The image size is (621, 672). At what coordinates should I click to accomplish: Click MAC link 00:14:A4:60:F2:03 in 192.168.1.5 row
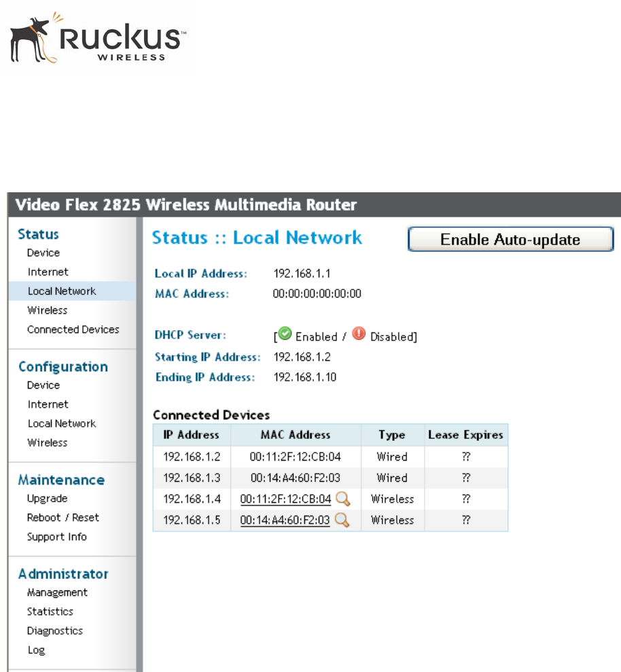[285, 520]
